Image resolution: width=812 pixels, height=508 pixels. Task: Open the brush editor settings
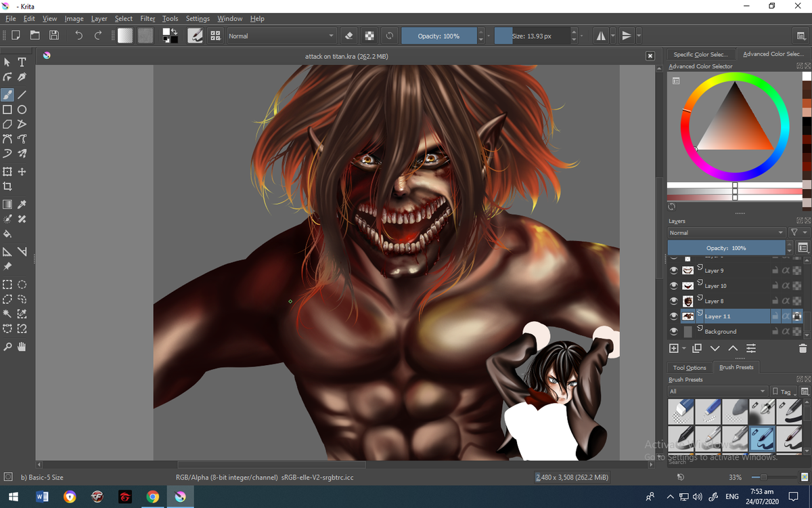(196, 35)
